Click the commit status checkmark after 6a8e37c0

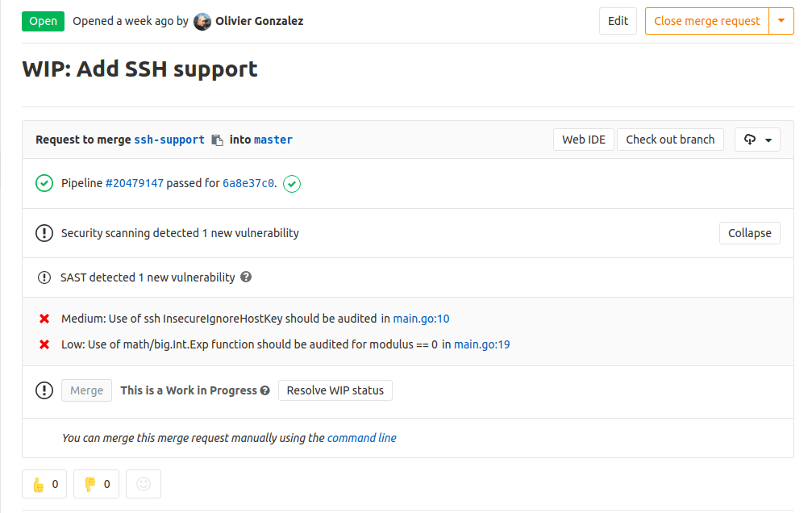(x=292, y=183)
